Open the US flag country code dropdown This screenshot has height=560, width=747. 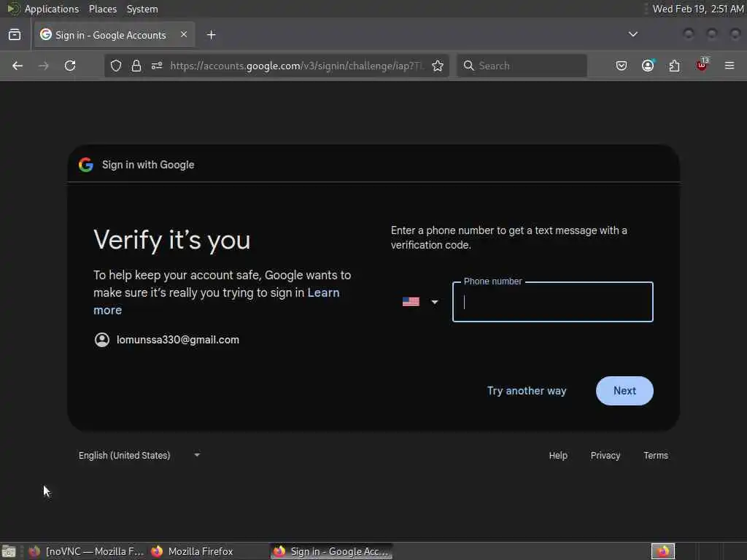420,302
